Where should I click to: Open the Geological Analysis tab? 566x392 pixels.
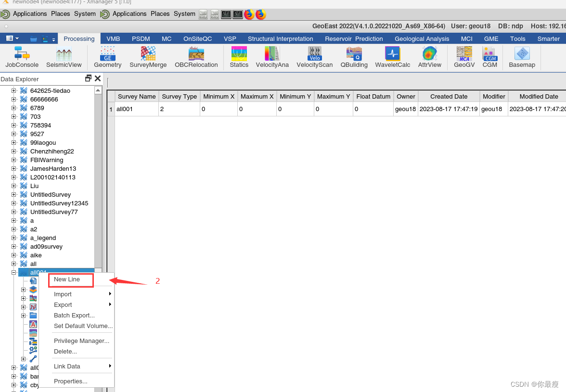pos(422,38)
